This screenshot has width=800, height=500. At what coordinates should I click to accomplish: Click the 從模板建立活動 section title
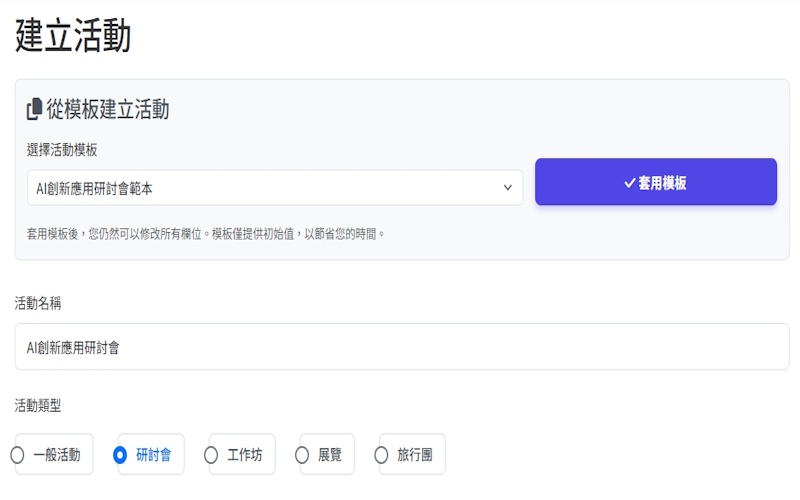[x=108, y=109]
